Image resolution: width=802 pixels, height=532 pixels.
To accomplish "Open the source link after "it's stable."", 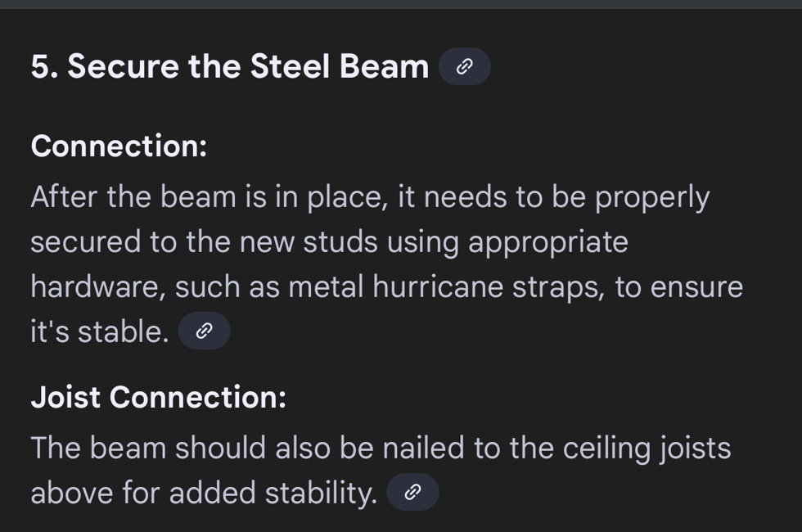I will pyautogui.click(x=204, y=331).
